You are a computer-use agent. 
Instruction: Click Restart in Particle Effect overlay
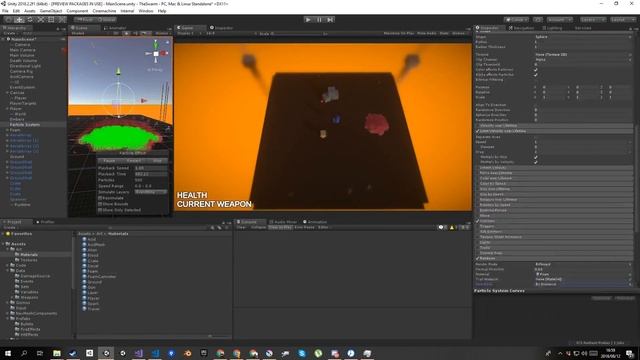(133, 161)
